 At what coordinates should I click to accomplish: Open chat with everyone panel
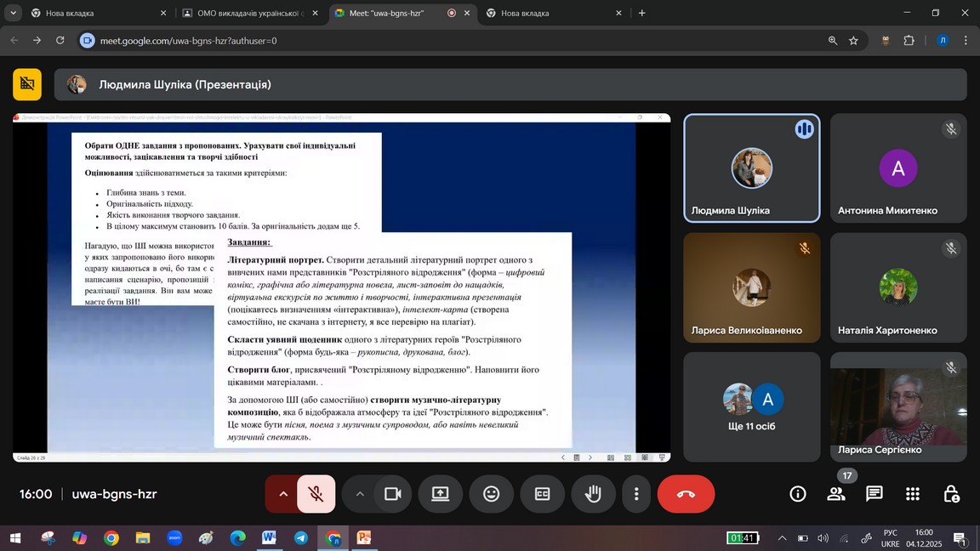pyautogui.click(x=874, y=494)
